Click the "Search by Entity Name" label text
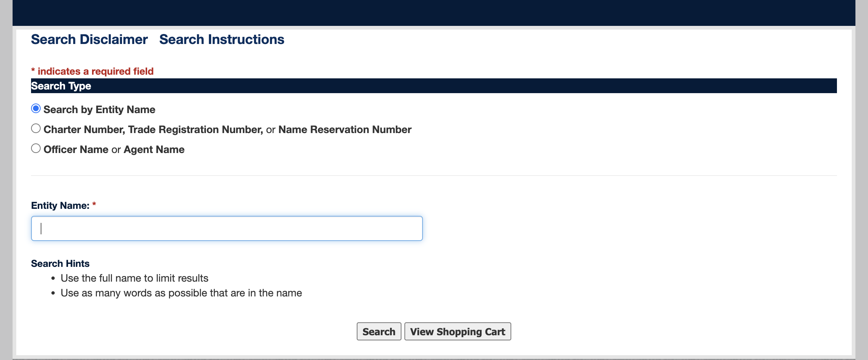This screenshot has width=868, height=360. [99, 110]
